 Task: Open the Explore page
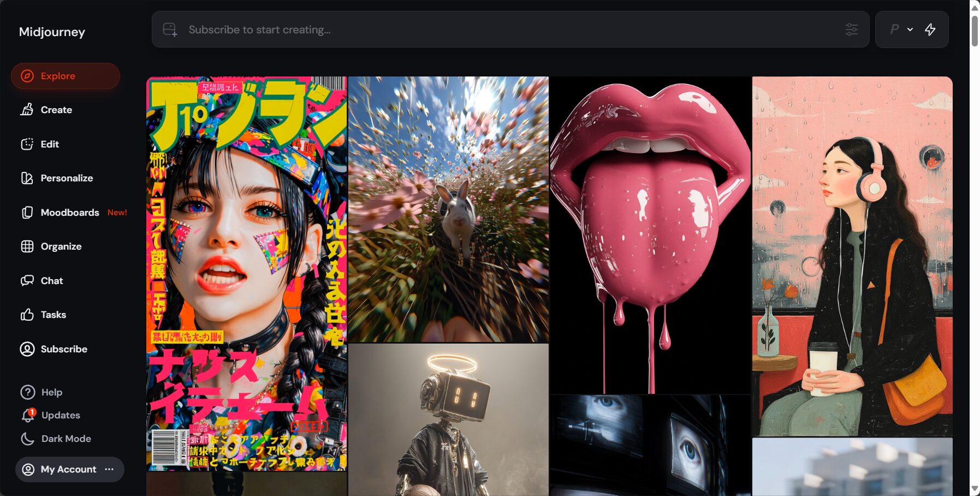(x=66, y=76)
